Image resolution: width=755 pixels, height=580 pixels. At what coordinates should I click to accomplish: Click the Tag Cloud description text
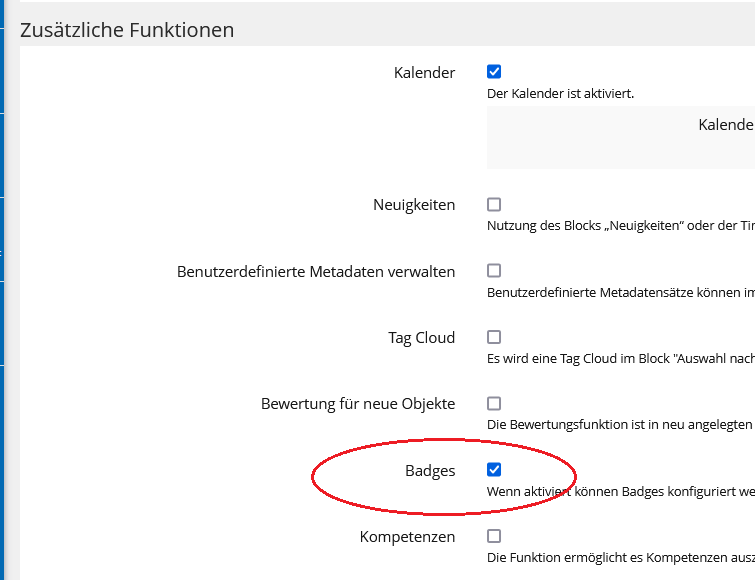point(620,359)
